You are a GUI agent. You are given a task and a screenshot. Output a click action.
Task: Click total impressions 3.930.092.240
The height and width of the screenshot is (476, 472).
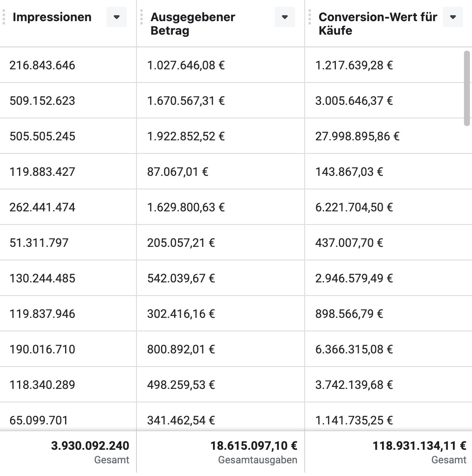click(x=90, y=446)
